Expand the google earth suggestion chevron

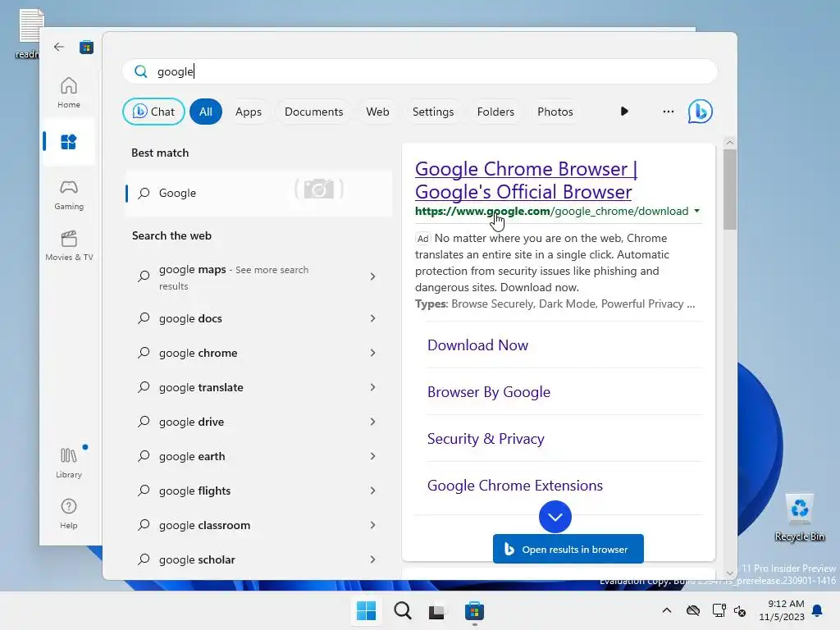373,456
